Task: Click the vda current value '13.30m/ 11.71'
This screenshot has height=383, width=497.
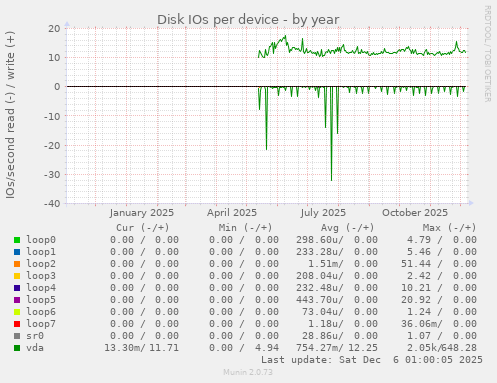Action: (x=141, y=348)
